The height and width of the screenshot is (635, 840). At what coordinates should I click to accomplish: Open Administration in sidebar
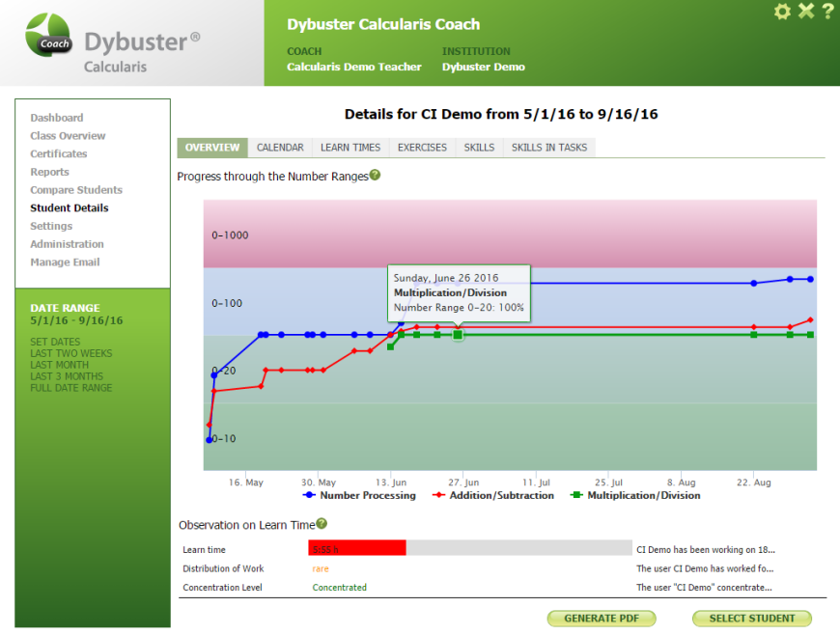click(67, 244)
